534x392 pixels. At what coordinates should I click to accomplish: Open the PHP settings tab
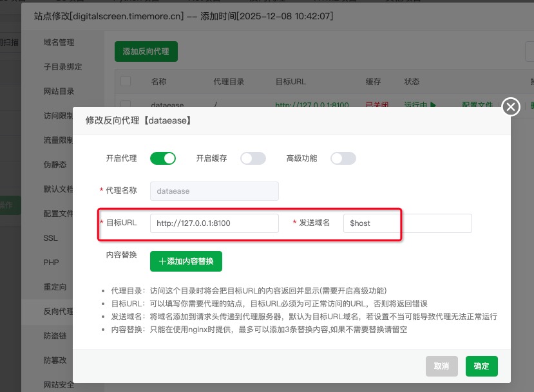pyautogui.click(x=51, y=263)
